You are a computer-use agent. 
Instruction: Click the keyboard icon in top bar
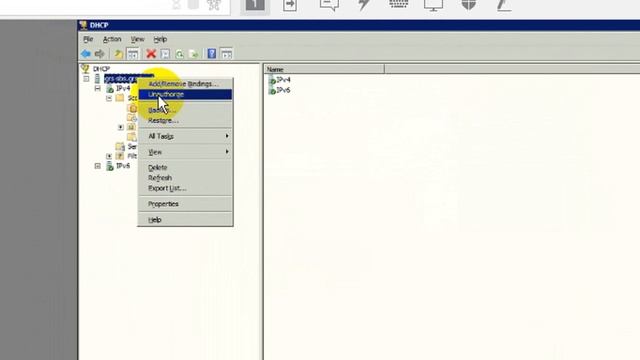398,4
